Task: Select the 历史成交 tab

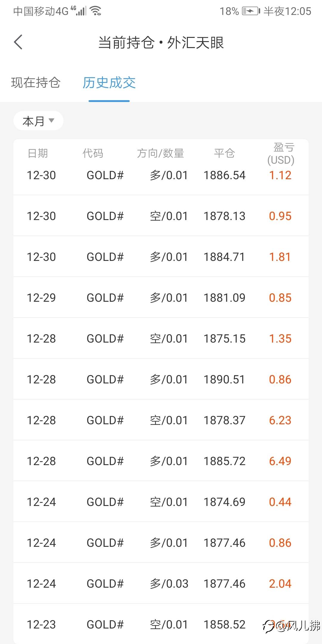Action: [109, 83]
